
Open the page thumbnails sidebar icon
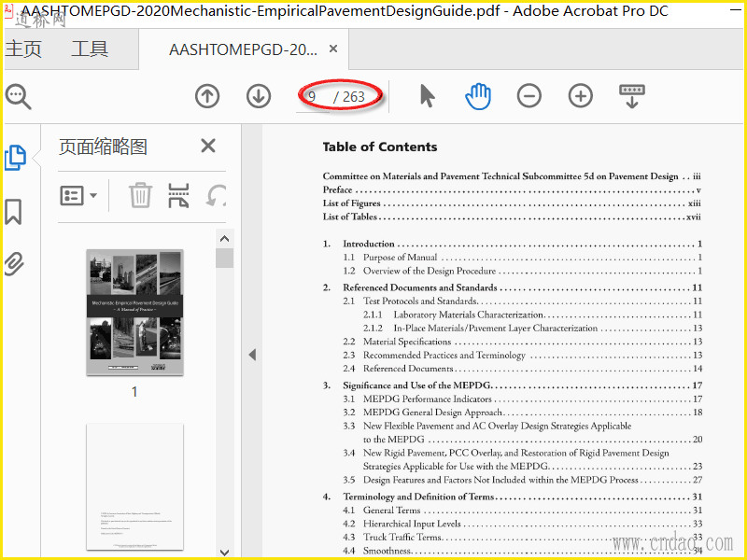(x=15, y=158)
